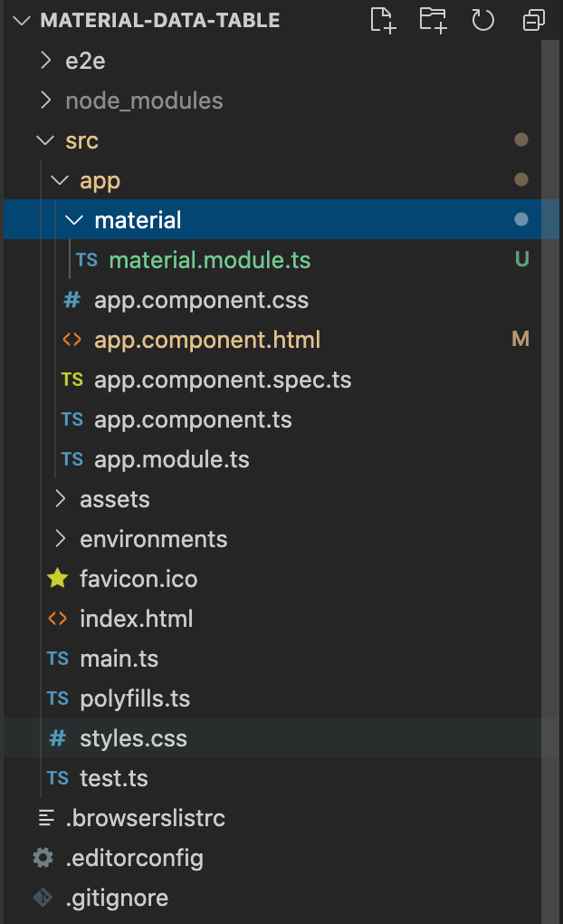Collapse the MATERIAL-DATA-TABLE project section
The height and width of the screenshot is (924, 563).
pyautogui.click(x=22, y=21)
